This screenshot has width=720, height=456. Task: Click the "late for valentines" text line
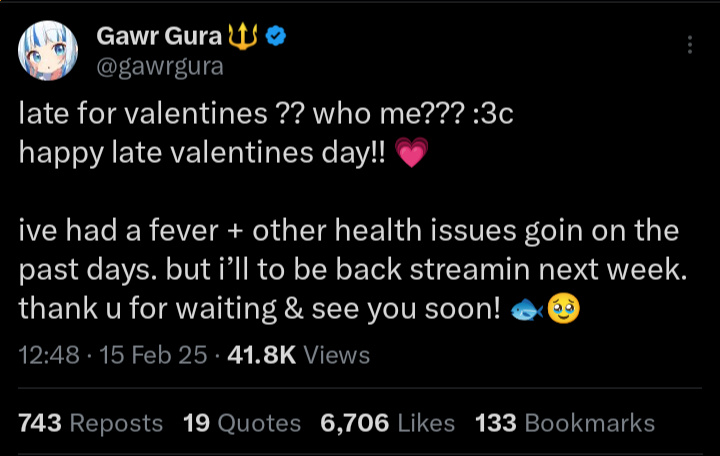point(265,114)
